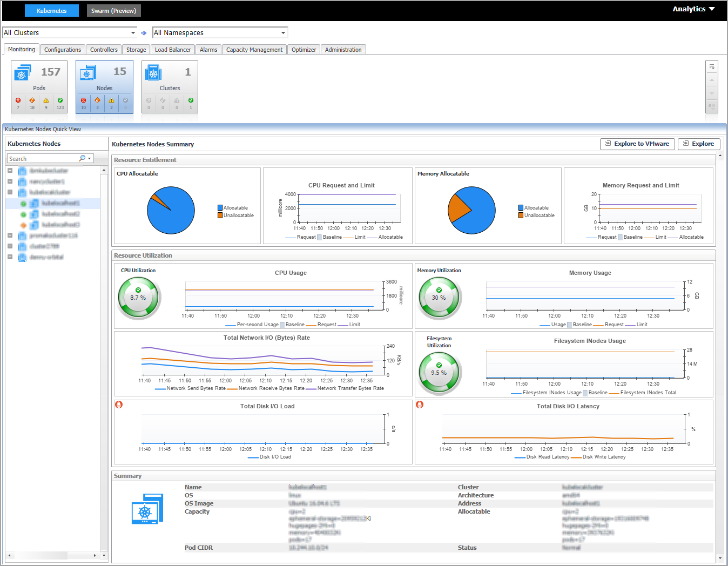Open the Controllers tab
Image resolution: width=728 pixels, height=566 pixels.
point(104,50)
